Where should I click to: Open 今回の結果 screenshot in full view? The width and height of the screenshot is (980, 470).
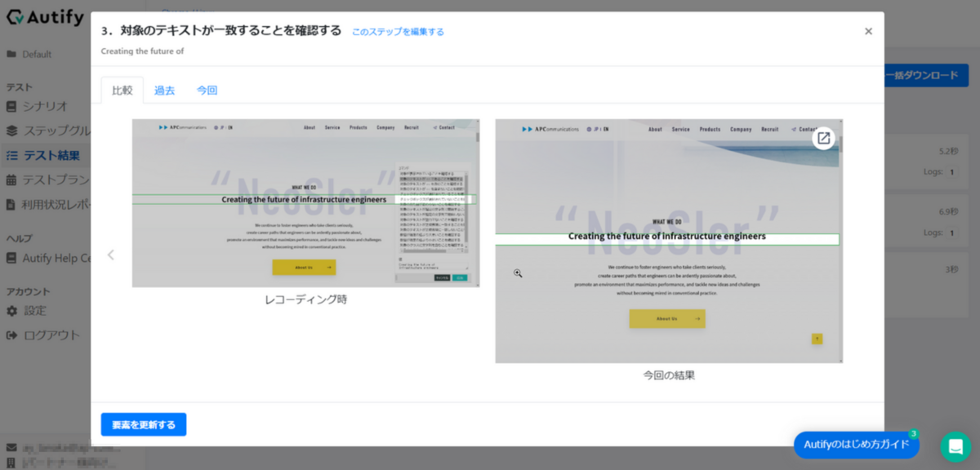(x=823, y=139)
